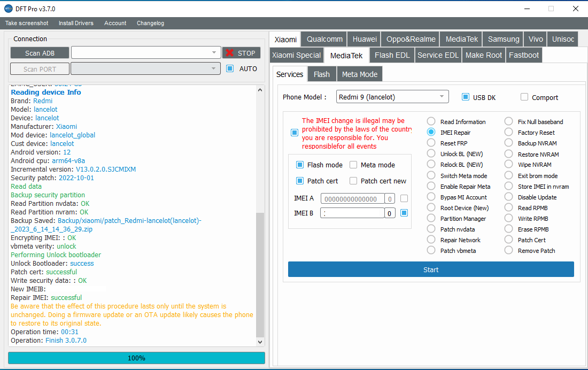The image size is (588, 370).
Task: Select Enable Repair Meta option
Action: point(431,186)
